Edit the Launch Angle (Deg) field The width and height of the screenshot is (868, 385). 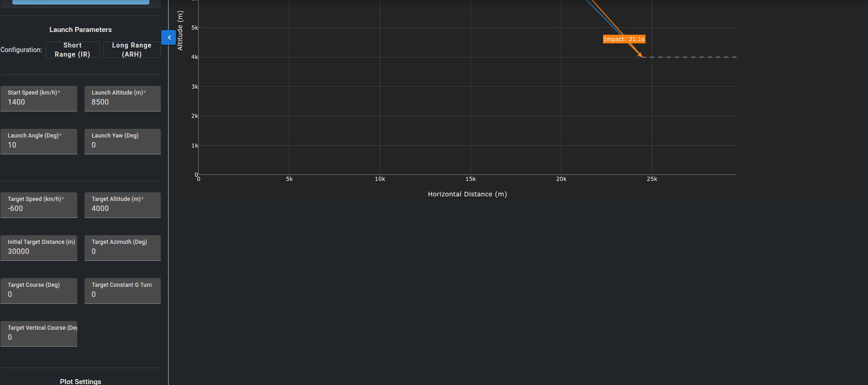39,145
